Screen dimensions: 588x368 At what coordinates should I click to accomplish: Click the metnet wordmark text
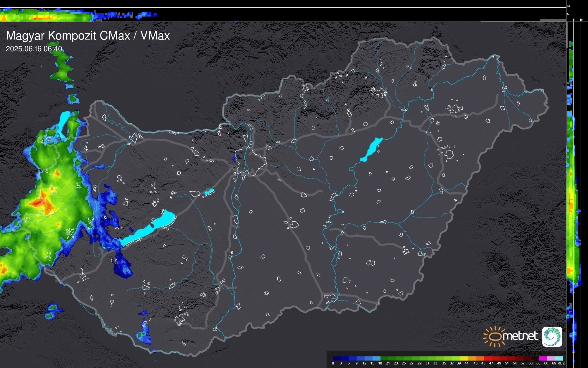point(520,336)
